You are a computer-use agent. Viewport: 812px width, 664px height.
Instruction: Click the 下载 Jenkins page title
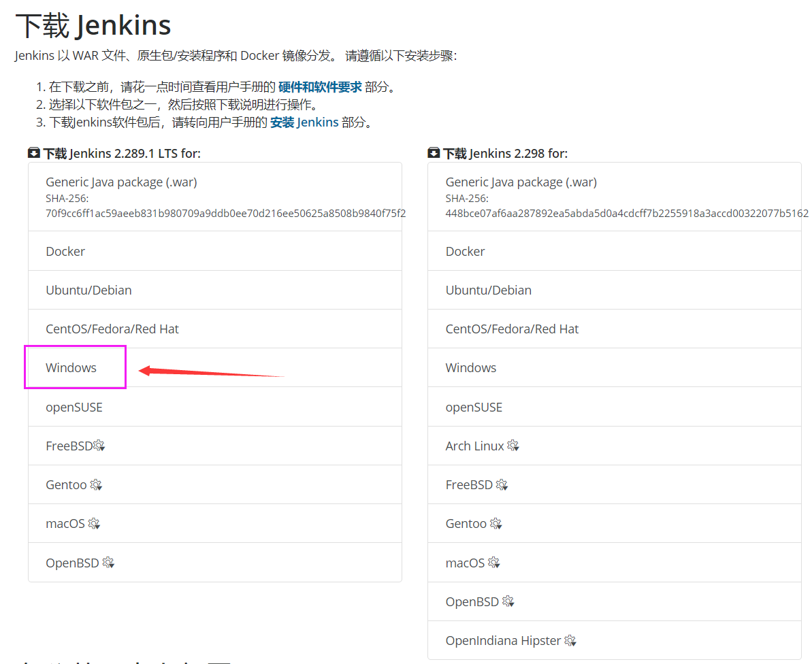[x=93, y=25]
